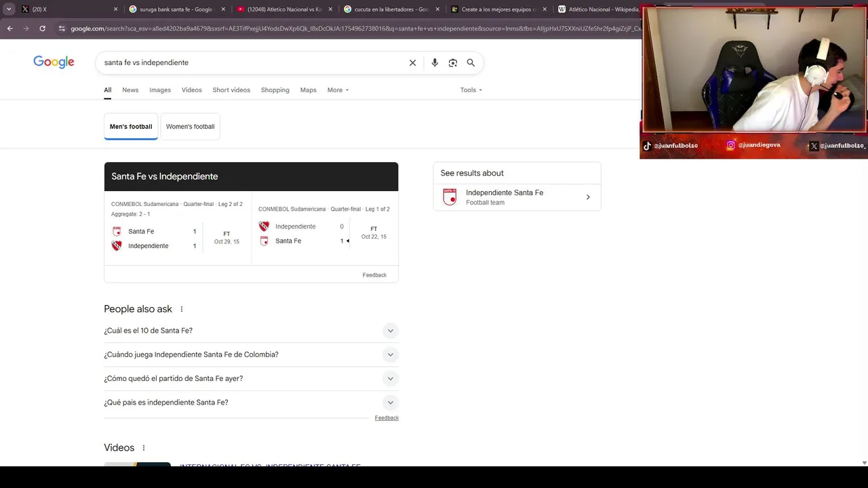Close the cucuta en la libertadores tab

[x=437, y=9]
